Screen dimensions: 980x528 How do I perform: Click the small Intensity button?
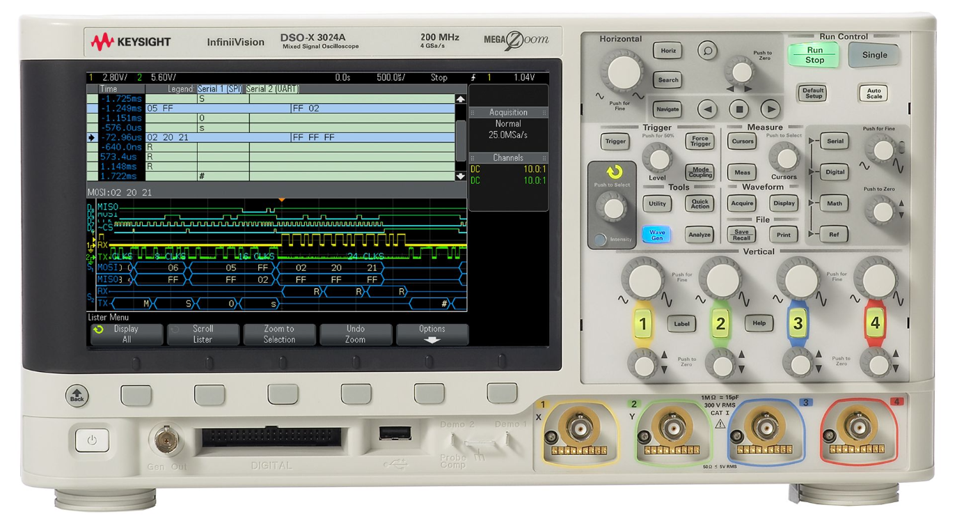click(x=600, y=240)
